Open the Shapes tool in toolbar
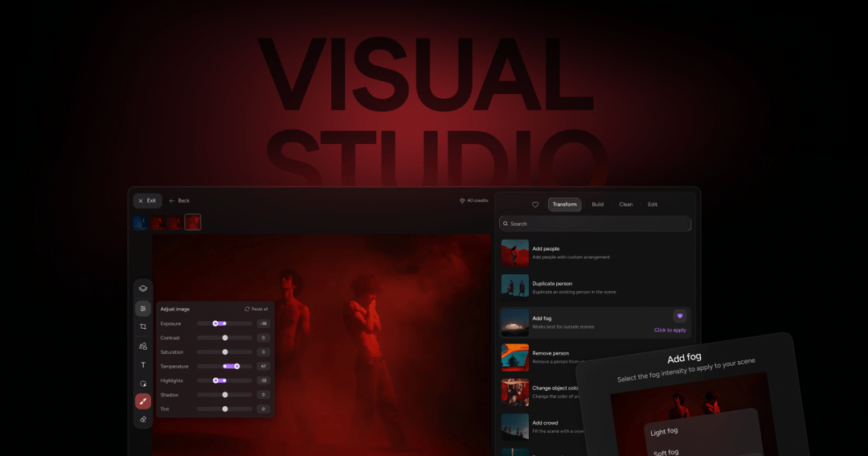This screenshot has width=868, height=456. click(x=143, y=347)
